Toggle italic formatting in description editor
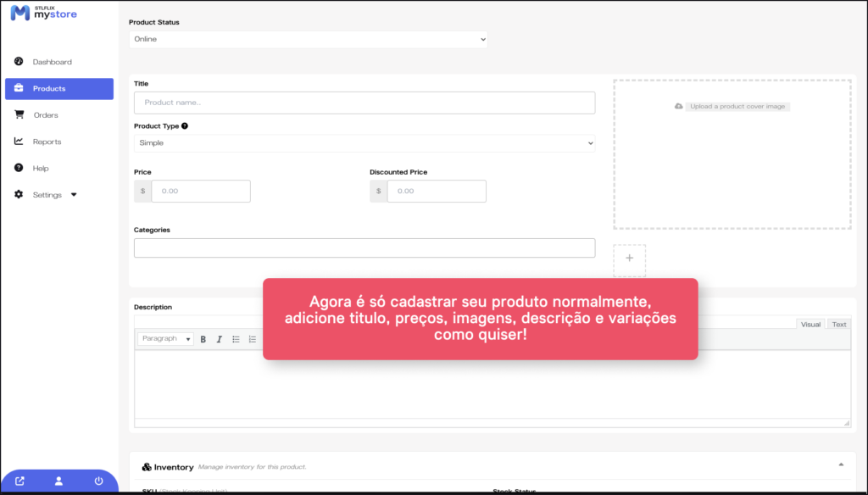 pos(220,339)
